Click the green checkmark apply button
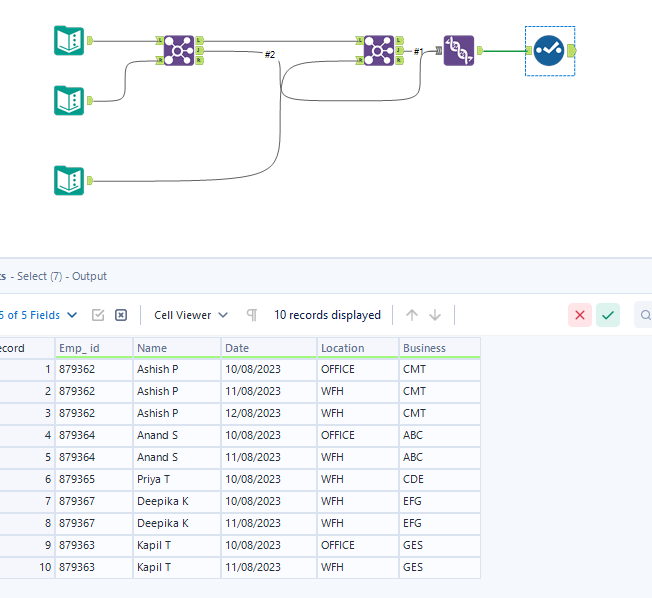 608,315
